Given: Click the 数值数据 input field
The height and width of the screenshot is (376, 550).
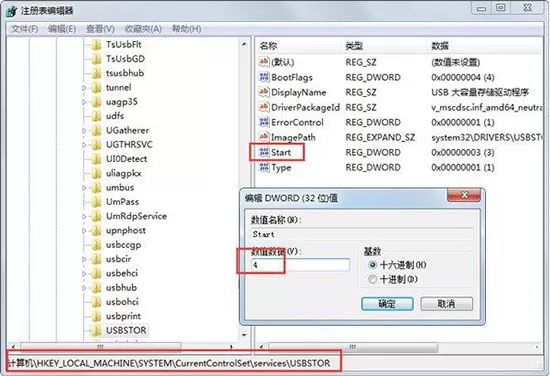Looking at the screenshot, I should 300,265.
